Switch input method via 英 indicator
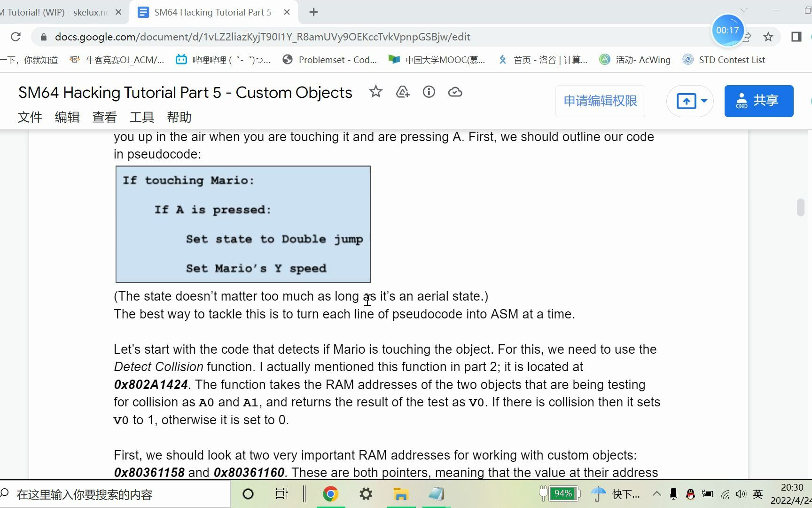Screen dimensions: 812x508 click(758, 494)
